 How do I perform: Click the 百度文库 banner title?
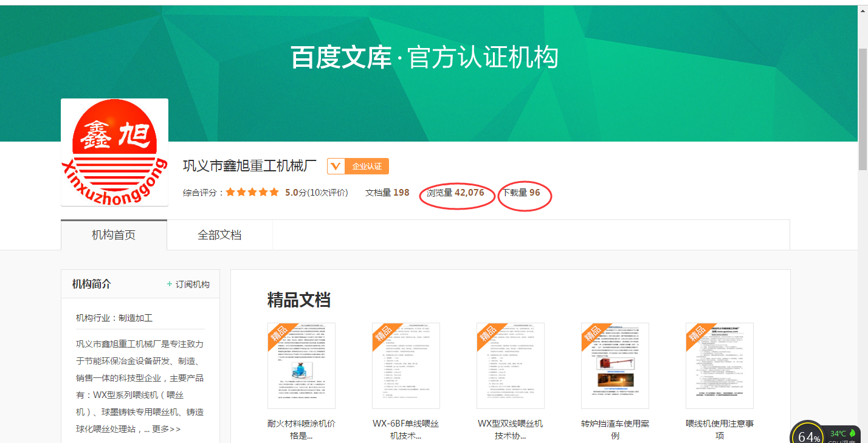tap(340, 58)
